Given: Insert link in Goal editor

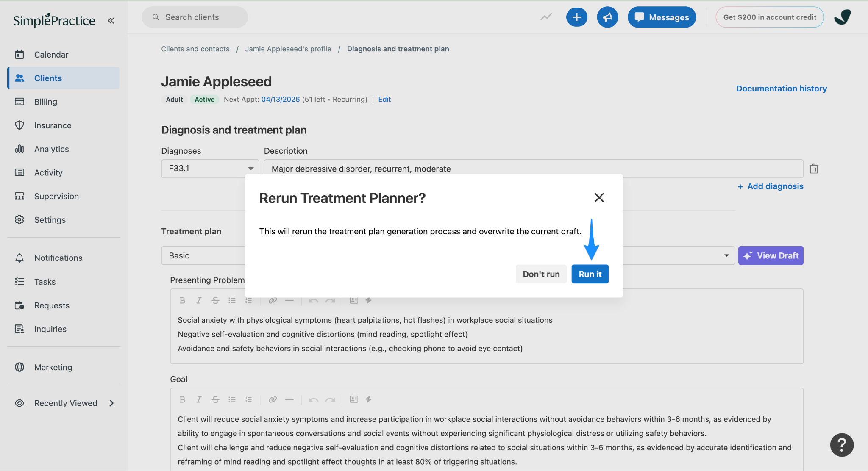Looking at the screenshot, I should point(273,399).
